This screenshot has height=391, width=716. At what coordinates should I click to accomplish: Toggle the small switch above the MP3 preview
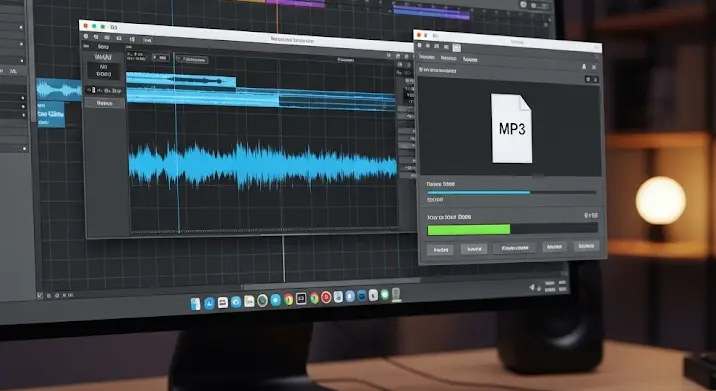[x=591, y=79]
